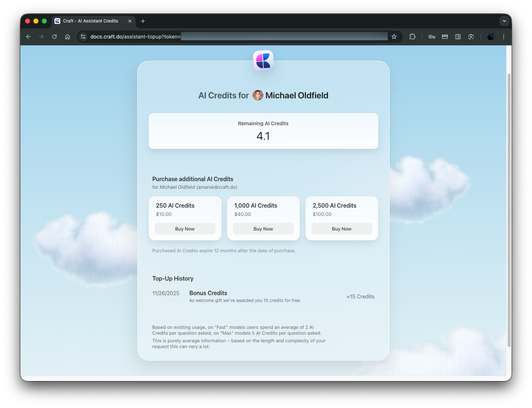Open the payment card icon in toolbar
Viewport: 532px width, 408px height.
(445, 37)
